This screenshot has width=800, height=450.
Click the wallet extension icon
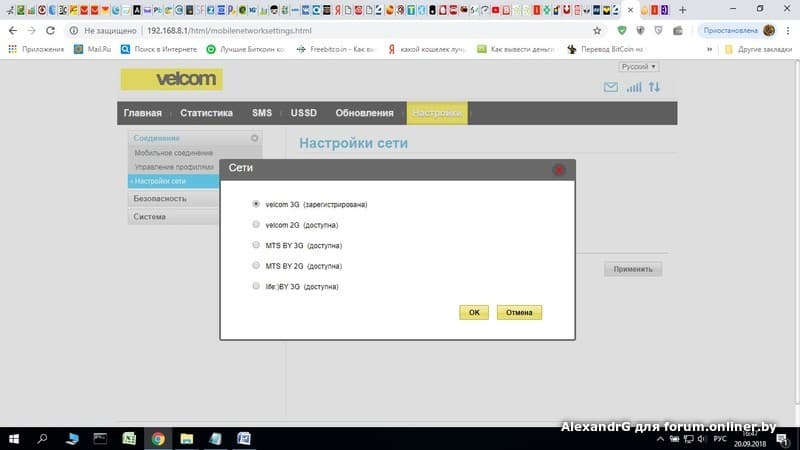[x=678, y=31]
